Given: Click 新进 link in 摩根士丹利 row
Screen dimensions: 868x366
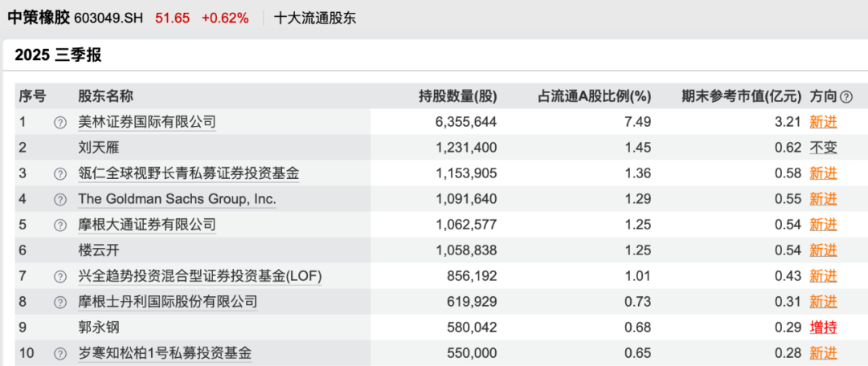Looking at the screenshot, I should [823, 302].
